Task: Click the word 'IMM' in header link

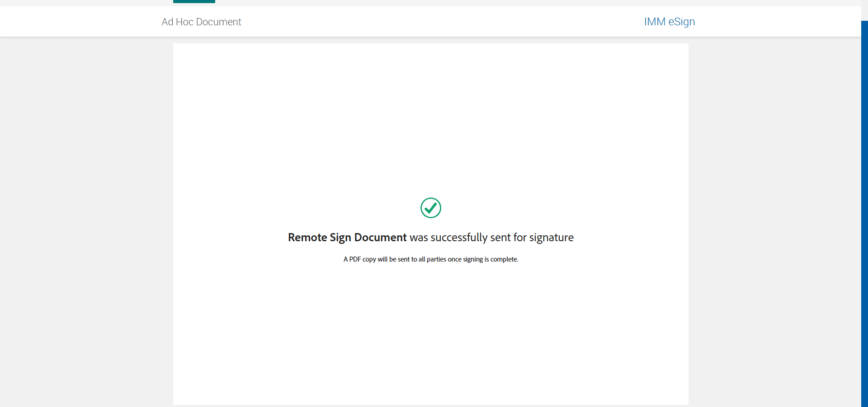Action: click(655, 22)
